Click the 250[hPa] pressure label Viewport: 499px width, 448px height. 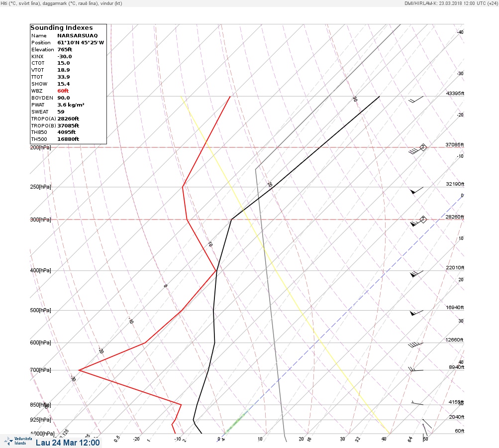(40, 187)
